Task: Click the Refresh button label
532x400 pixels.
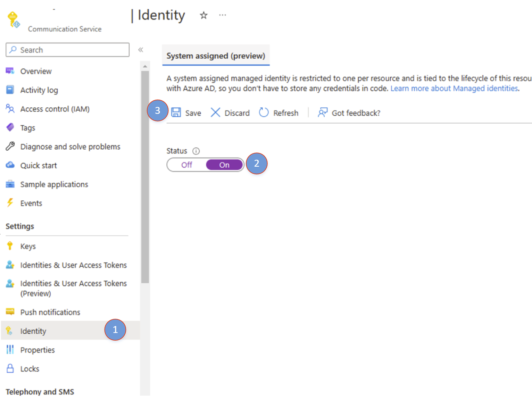Action: click(286, 113)
